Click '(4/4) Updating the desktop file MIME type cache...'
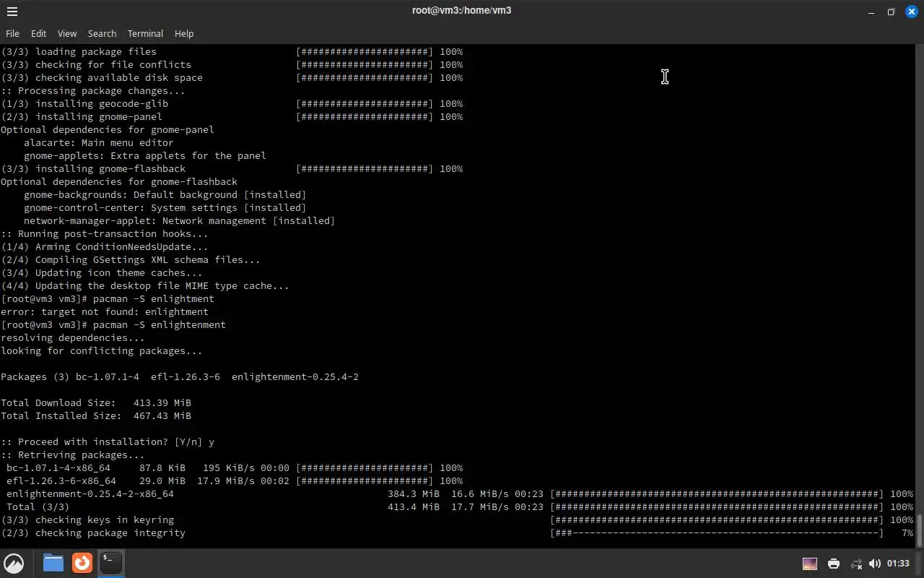924x578 pixels. (145, 286)
